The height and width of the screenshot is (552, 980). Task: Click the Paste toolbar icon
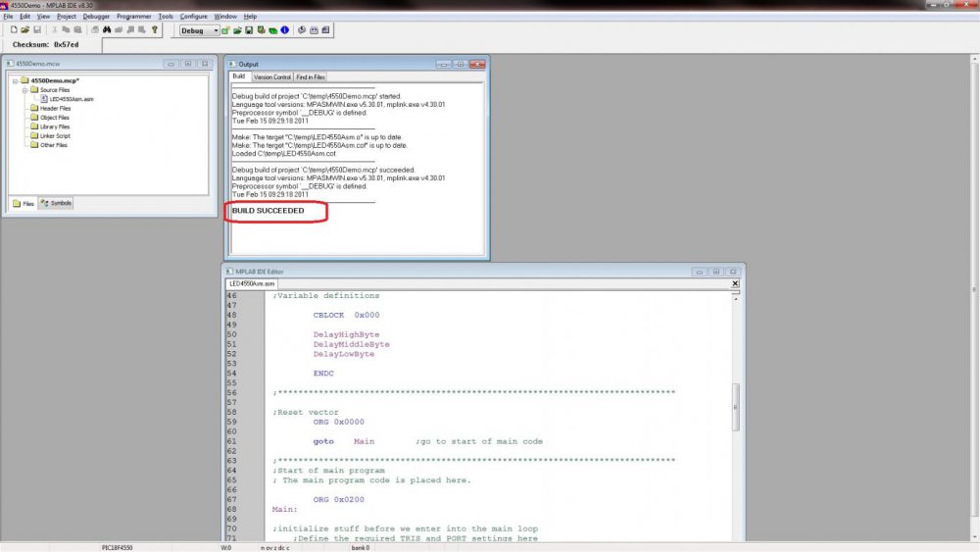pos(77,30)
